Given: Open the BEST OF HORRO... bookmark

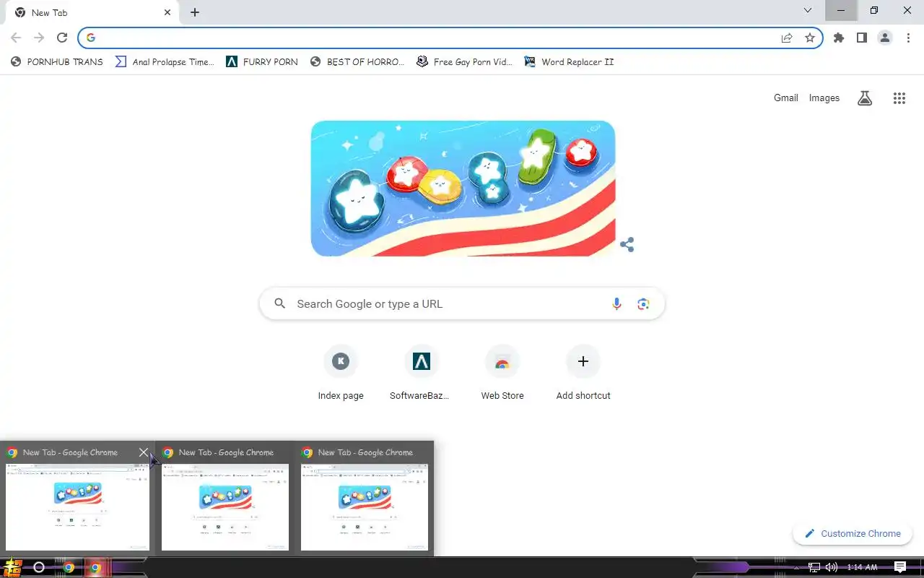Looking at the screenshot, I should click(x=357, y=62).
